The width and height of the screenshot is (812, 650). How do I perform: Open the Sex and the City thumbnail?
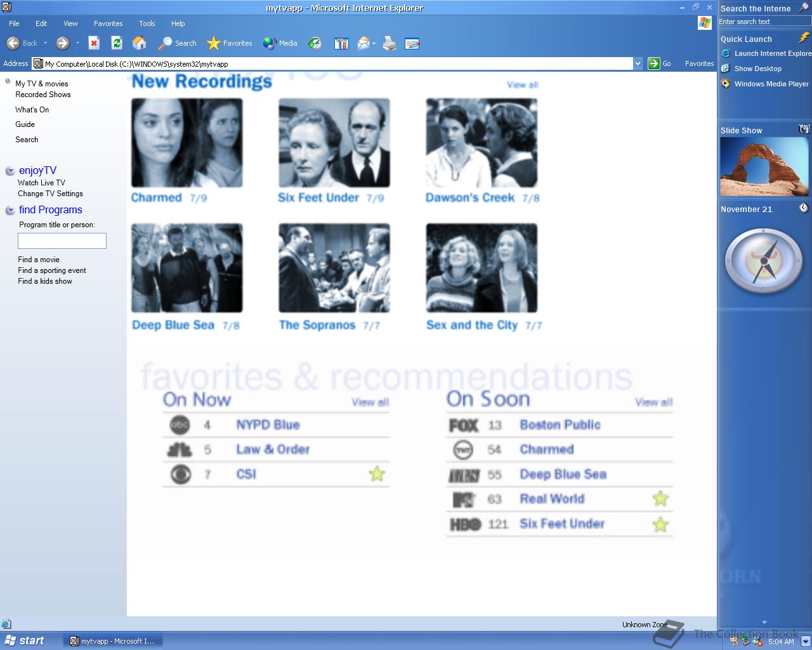coord(481,268)
